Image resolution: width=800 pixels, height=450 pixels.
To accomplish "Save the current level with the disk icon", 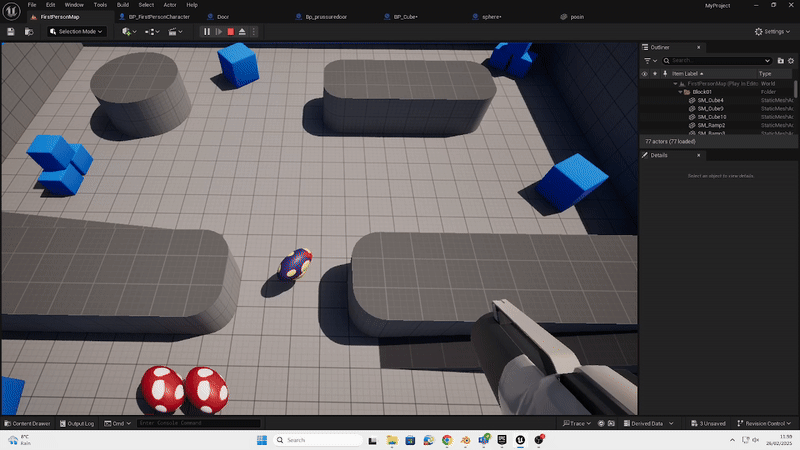I will 11,32.
